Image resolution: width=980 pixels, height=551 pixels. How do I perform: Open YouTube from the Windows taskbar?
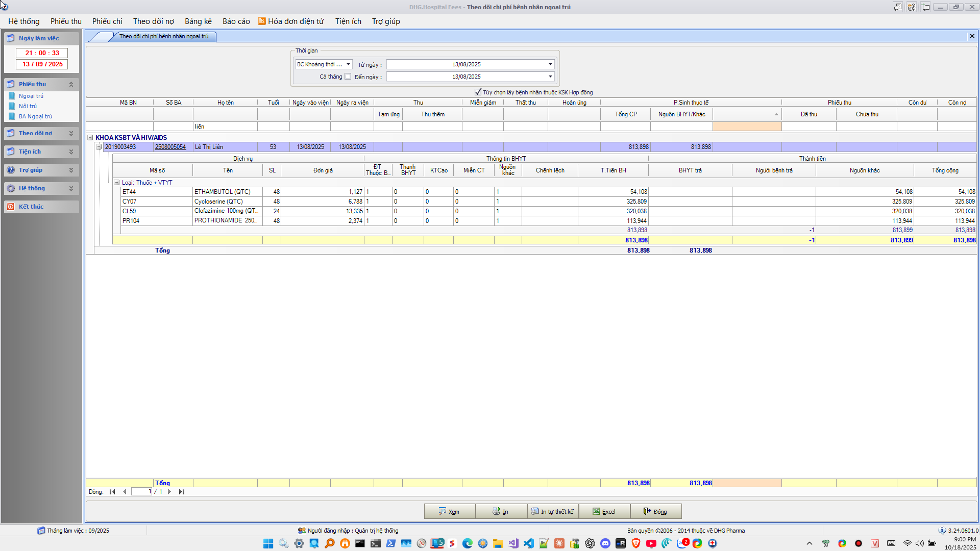click(651, 543)
